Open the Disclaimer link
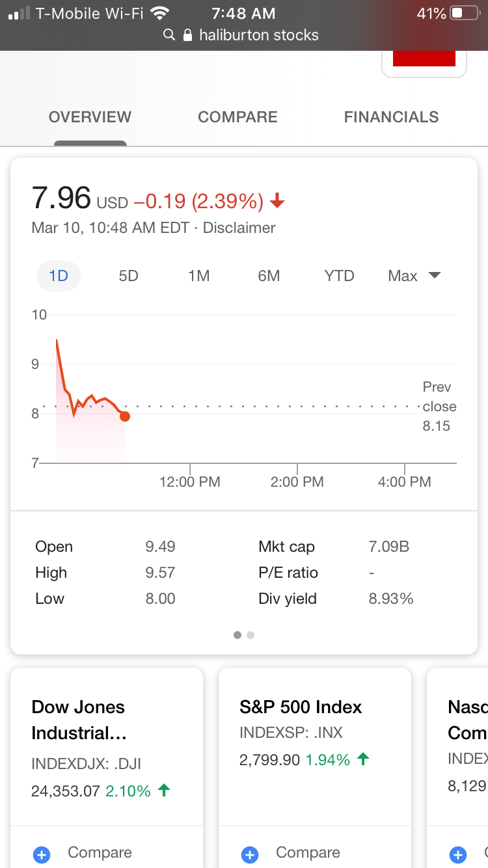 (239, 228)
